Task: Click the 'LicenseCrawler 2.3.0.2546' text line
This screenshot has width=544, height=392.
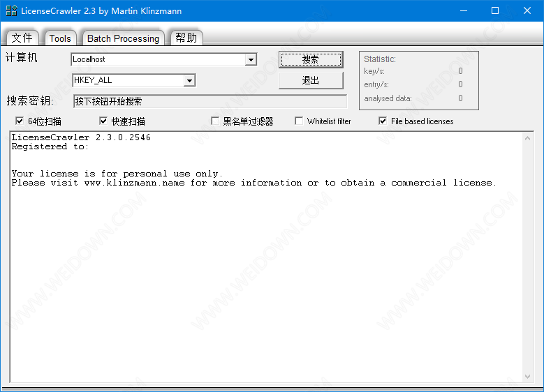Action: (x=81, y=137)
